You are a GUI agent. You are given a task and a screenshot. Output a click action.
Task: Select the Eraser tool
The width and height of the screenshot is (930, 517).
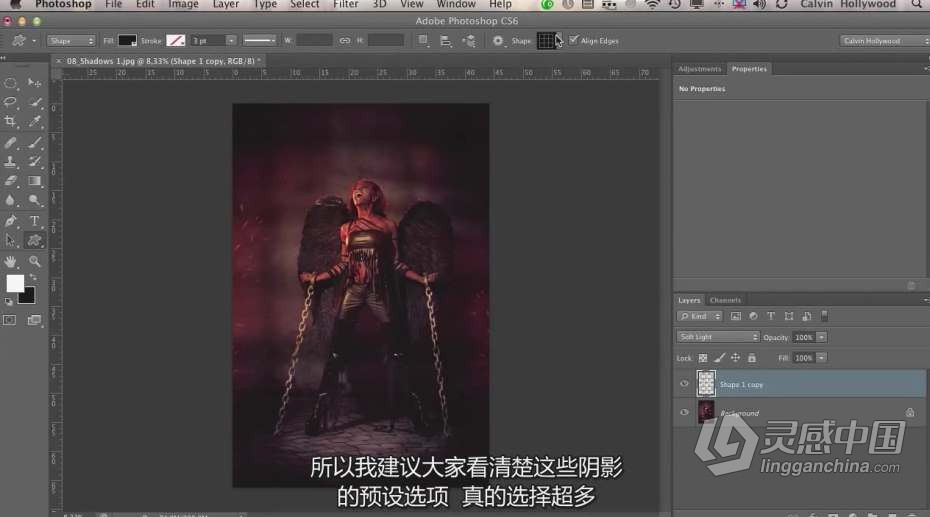(11, 181)
